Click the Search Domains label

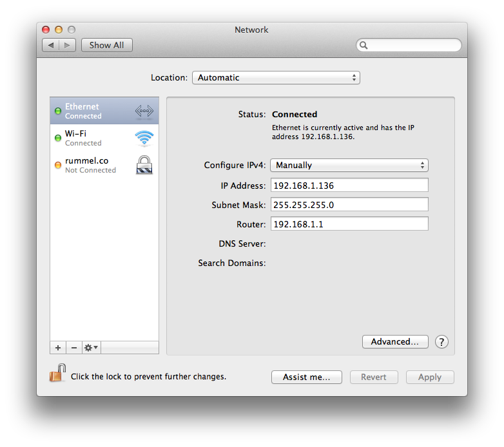232,263
